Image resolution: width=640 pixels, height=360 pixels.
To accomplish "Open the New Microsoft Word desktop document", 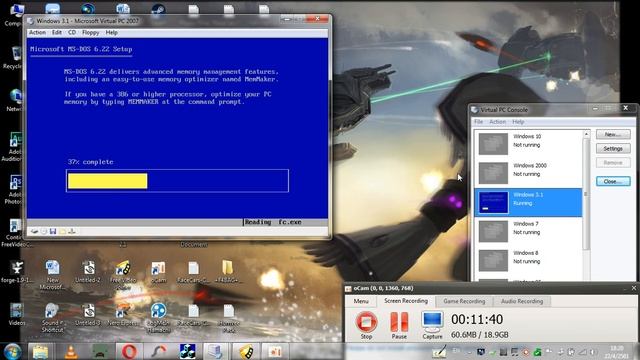I will click(x=52, y=274).
